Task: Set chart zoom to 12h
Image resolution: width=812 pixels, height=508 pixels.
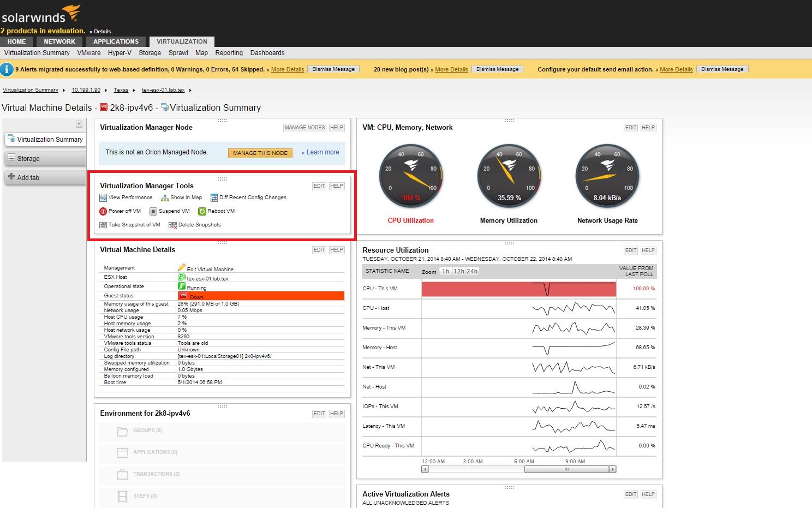Action: pyautogui.click(x=459, y=271)
